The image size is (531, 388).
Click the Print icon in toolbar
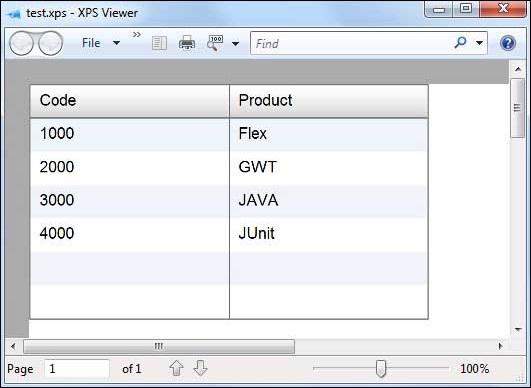tap(187, 43)
